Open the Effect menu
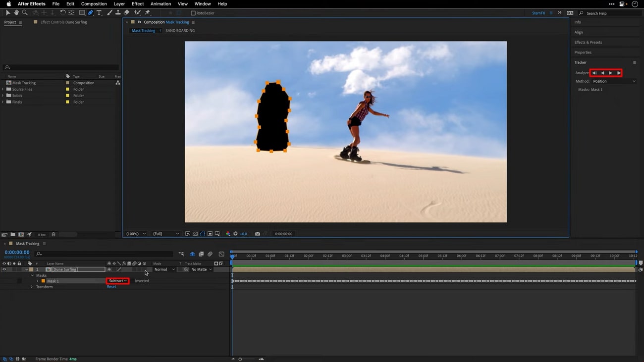 click(x=138, y=4)
